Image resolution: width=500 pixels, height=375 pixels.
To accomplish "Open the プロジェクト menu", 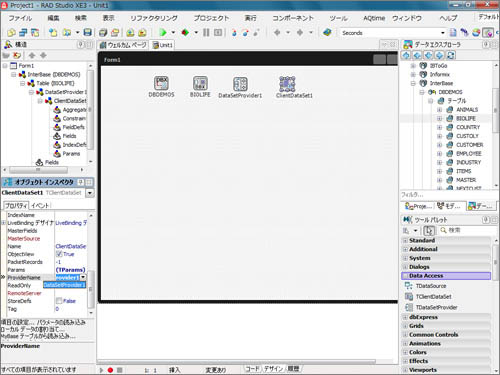I will (211, 18).
